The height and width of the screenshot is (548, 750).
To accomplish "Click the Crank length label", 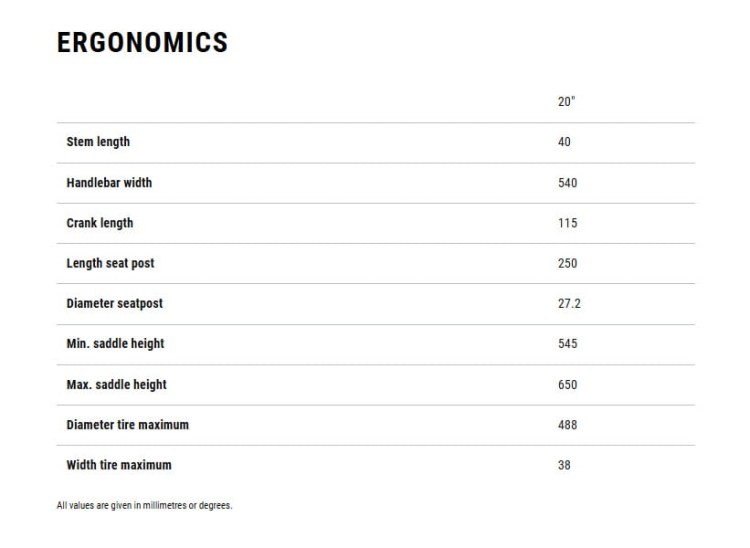I will (x=99, y=223).
